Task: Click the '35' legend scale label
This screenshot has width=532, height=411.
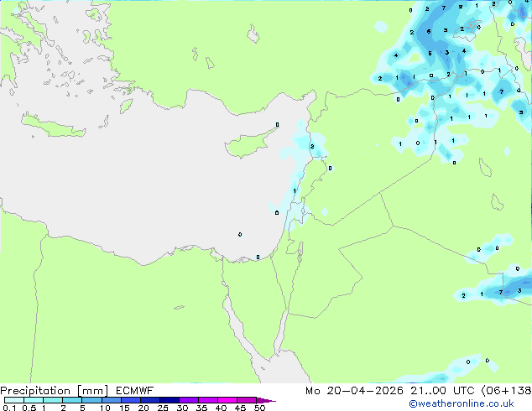Action: (x=201, y=408)
